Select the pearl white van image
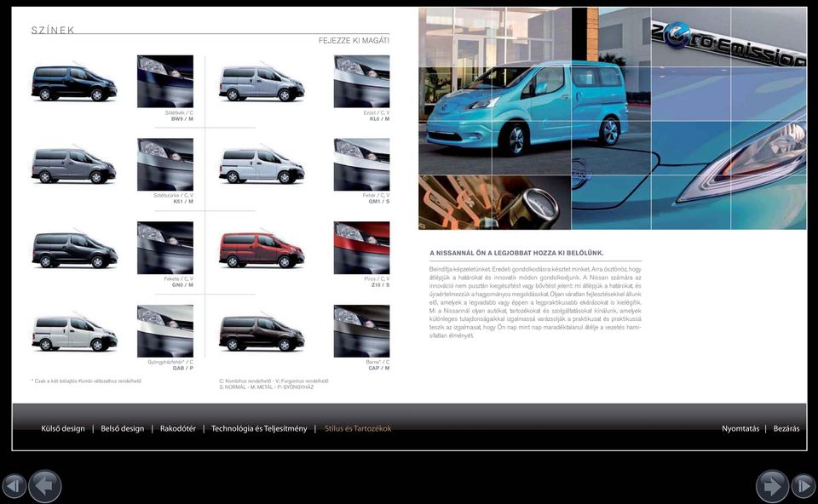The height and width of the screenshot is (504, 818). tap(74, 333)
